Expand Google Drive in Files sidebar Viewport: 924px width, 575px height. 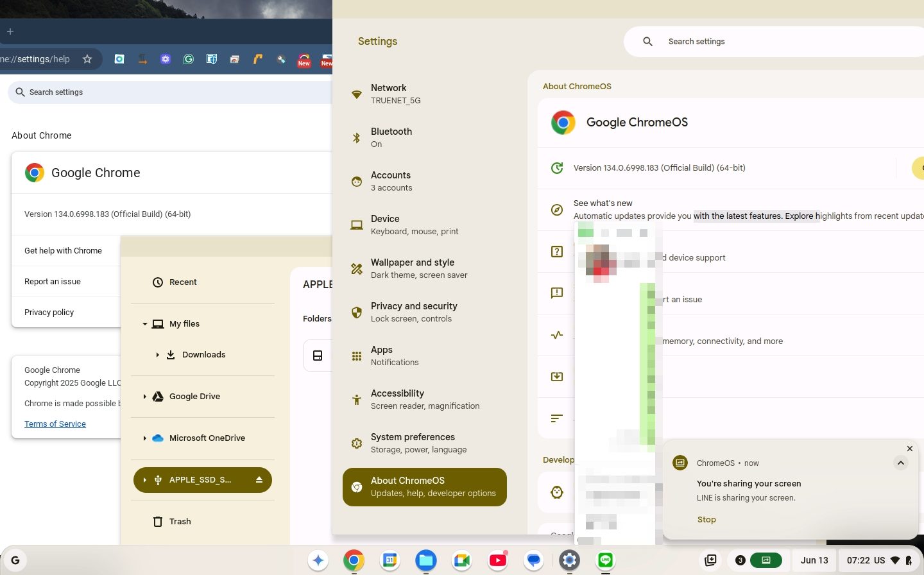[x=145, y=397]
